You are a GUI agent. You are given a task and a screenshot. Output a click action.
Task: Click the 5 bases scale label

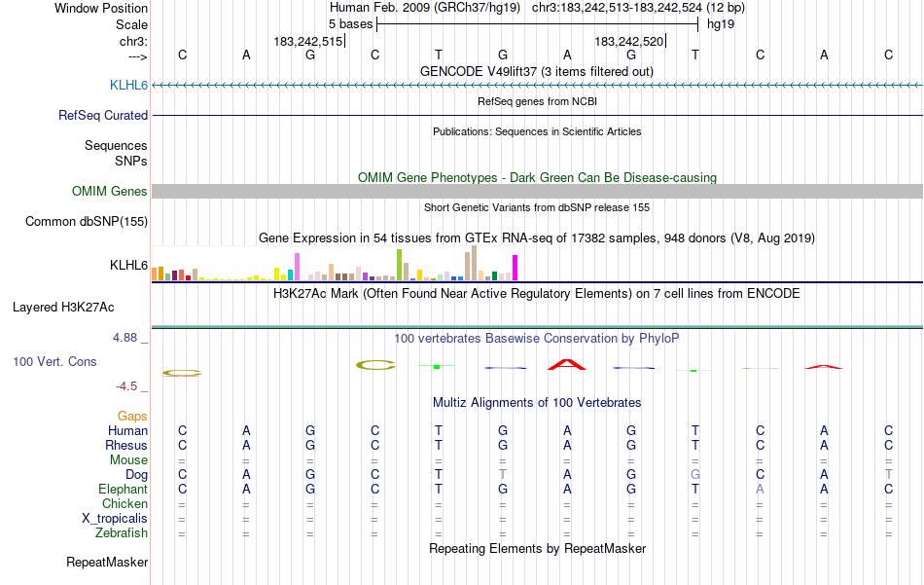click(x=350, y=24)
